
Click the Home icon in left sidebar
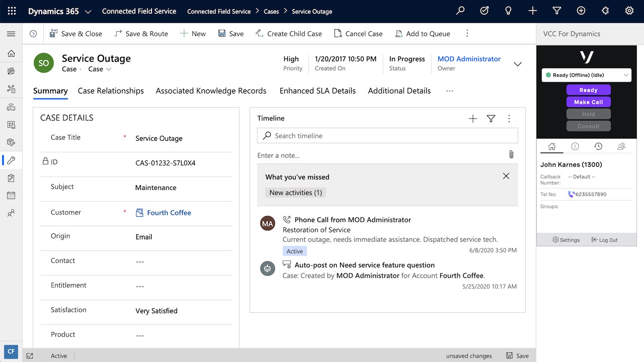tap(11, 54)
